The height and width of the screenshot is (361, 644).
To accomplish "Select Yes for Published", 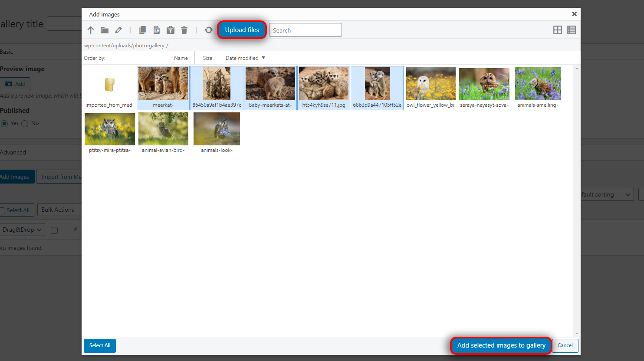I will pyautogui.click(x=4, y=124).
